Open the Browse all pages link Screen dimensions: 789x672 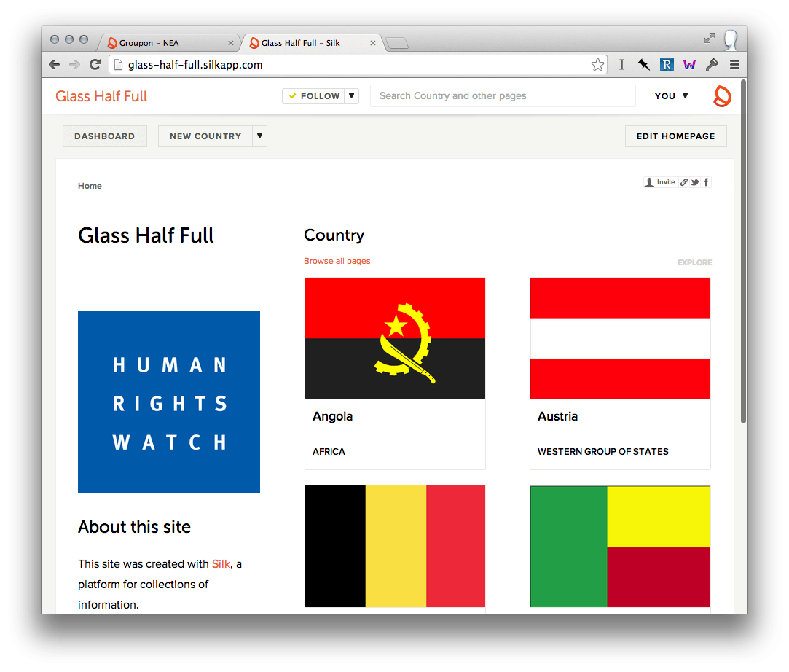coord(337,261)
